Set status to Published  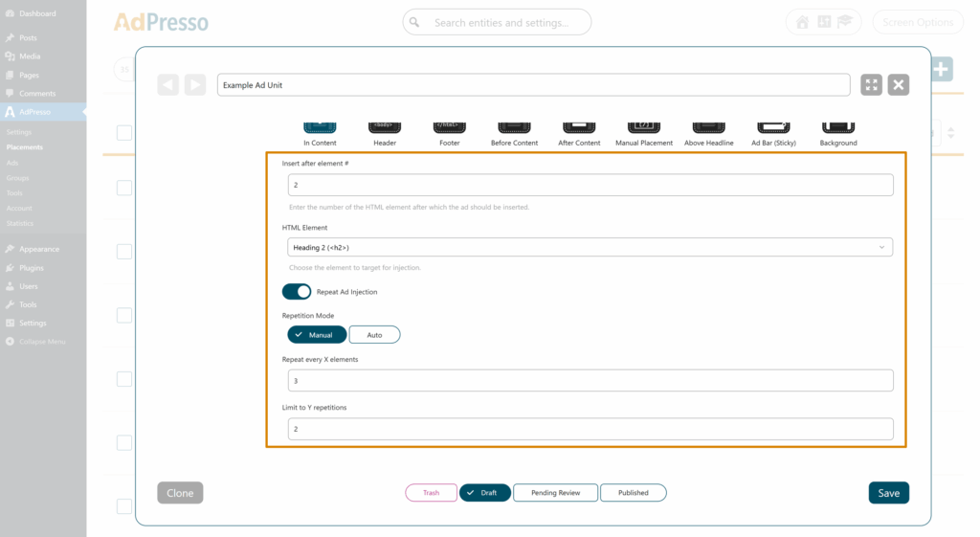(x=634, y=493)
